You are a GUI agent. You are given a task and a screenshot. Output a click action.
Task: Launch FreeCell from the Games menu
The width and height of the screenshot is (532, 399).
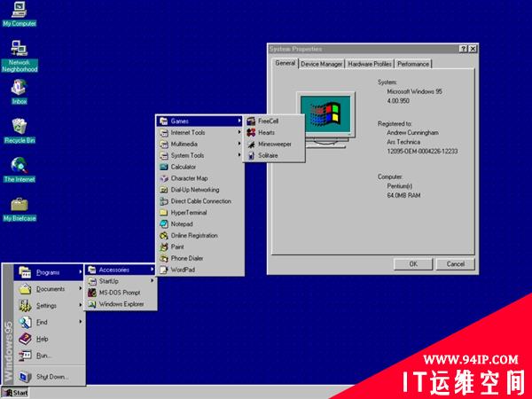pos(274,121)
